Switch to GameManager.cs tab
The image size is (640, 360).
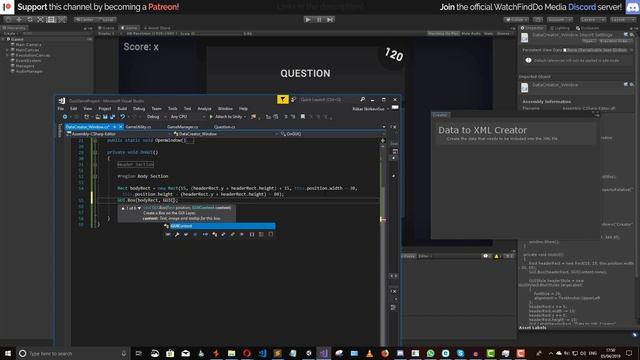(182, 127)
